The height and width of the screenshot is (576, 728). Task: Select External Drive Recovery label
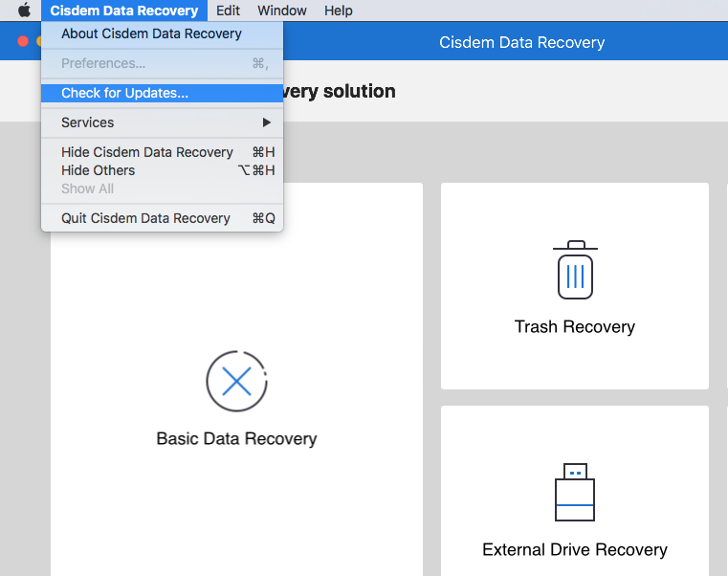[575, 549]
